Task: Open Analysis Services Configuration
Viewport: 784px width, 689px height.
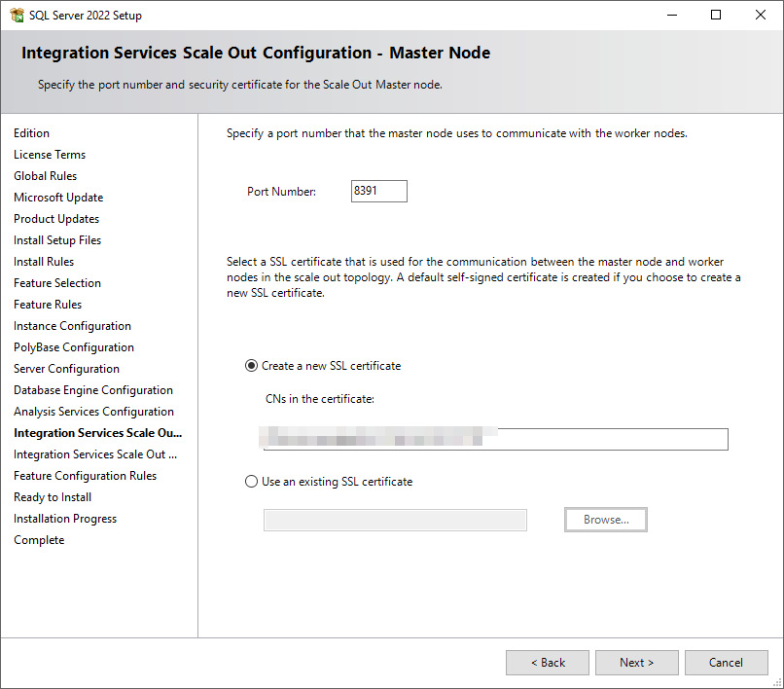Action: coord(93,411)
